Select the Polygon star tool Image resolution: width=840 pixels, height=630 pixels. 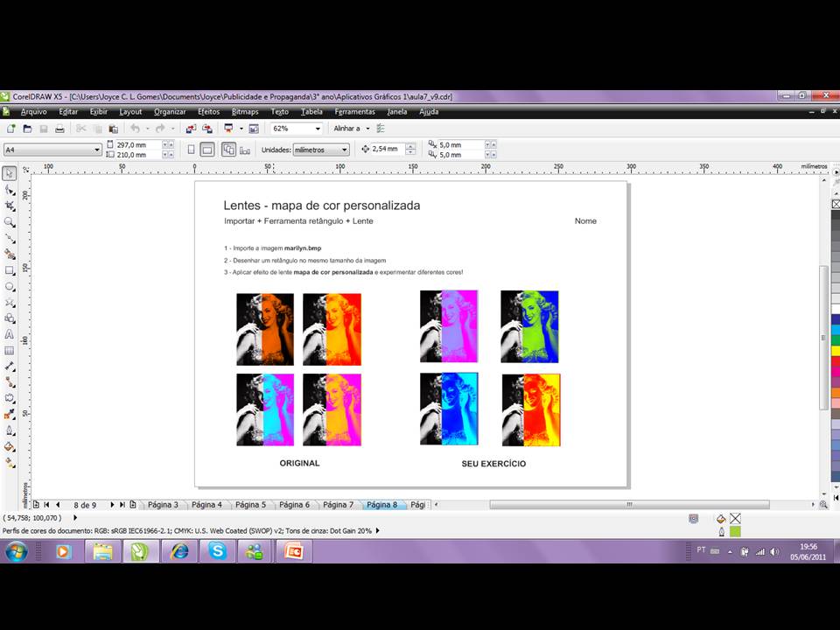pyautogui.click(x=10, y=303)
